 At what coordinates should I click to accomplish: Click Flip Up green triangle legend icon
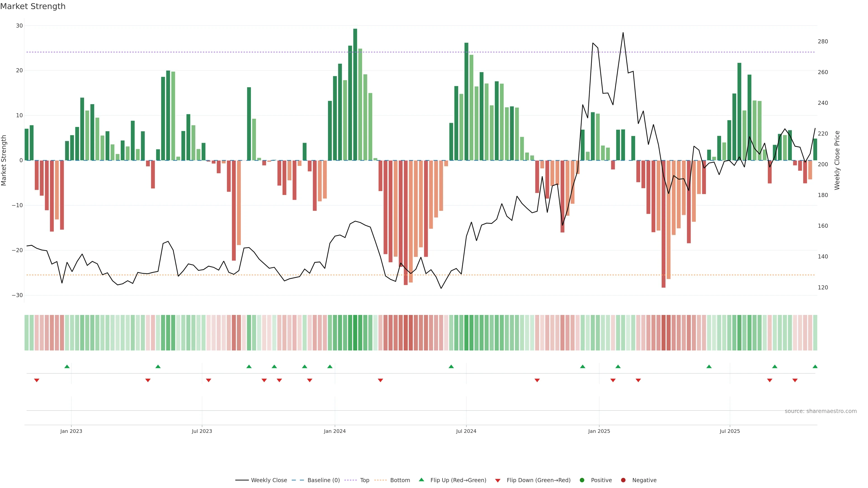(x=421, y=480)
